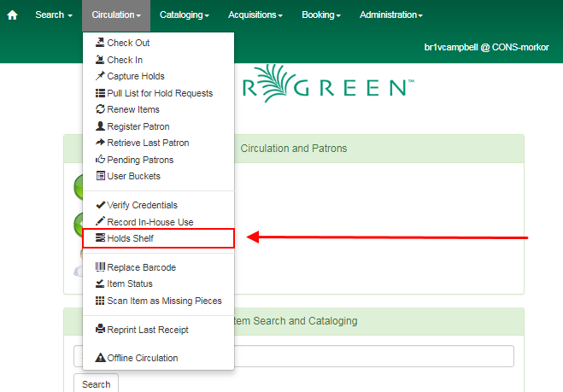Viewport: 563px width, 392px height.
Task: Click Retrieve Last Patron arrow icon
Action: [x=100, y=143]
